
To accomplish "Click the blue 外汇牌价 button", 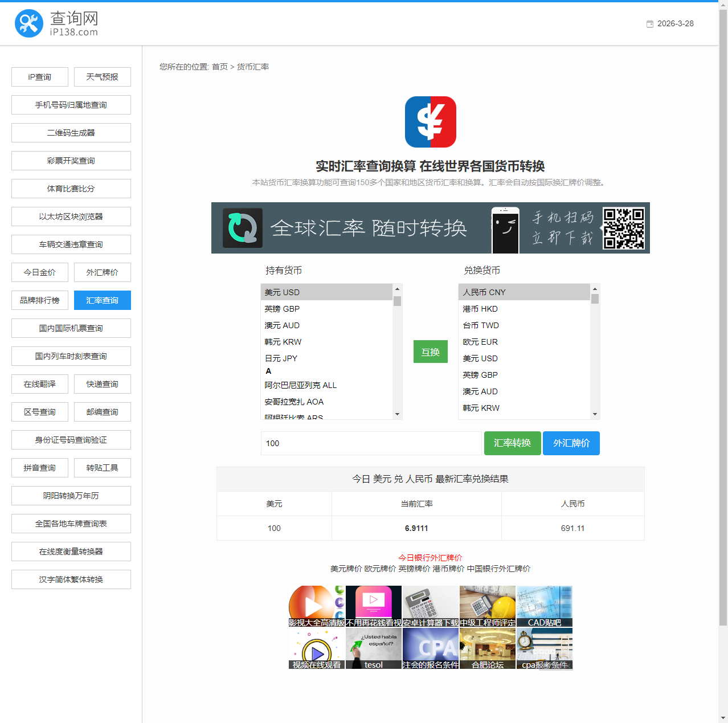I will [571, 443].
